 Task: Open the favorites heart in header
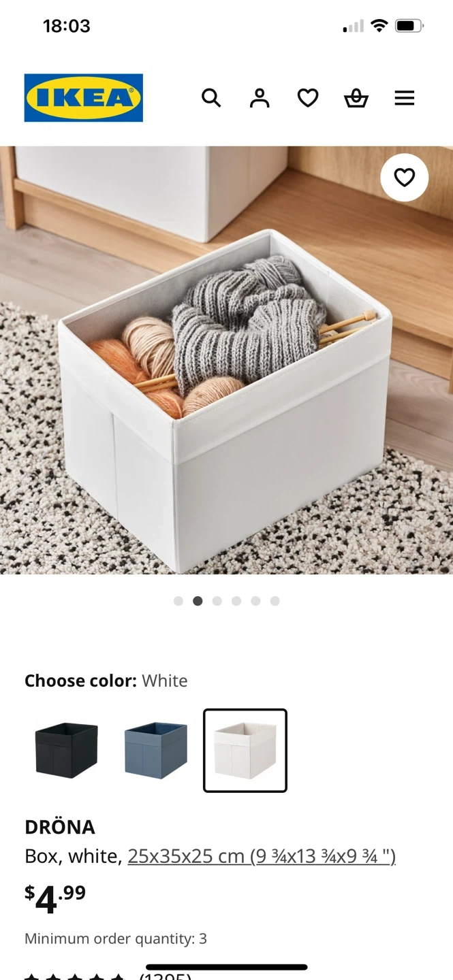308,98
